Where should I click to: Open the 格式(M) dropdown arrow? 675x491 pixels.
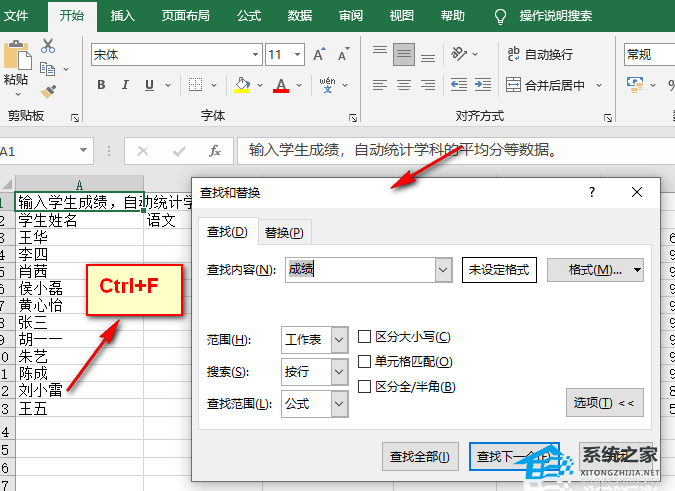click(x=637, y=270)
